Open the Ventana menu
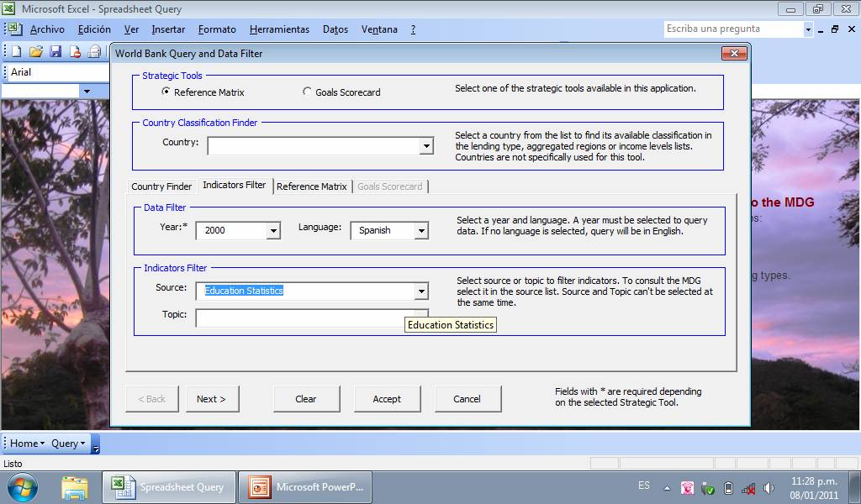The image size is (861, 504). click(x=379, y=29)
